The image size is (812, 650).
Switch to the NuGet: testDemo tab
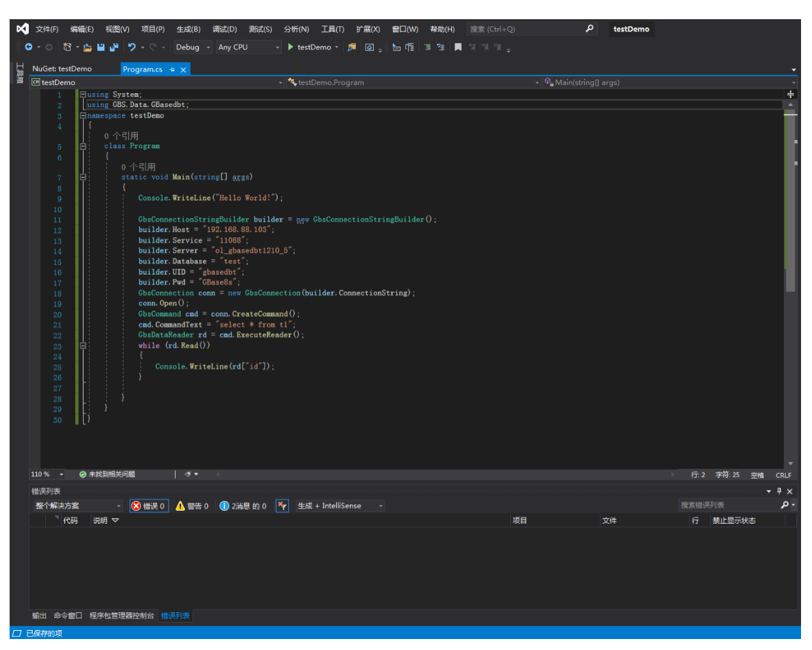tap(62, 69)
